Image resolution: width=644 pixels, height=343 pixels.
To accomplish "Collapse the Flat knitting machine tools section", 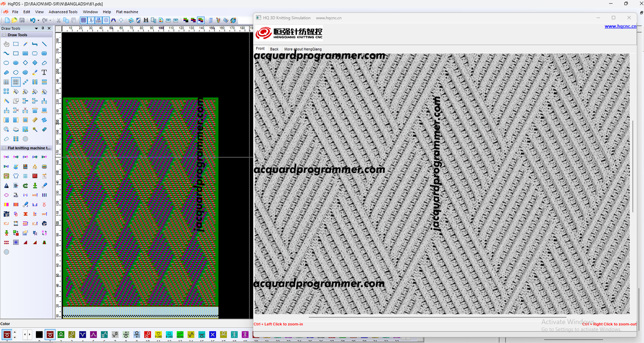I will 4,148.
